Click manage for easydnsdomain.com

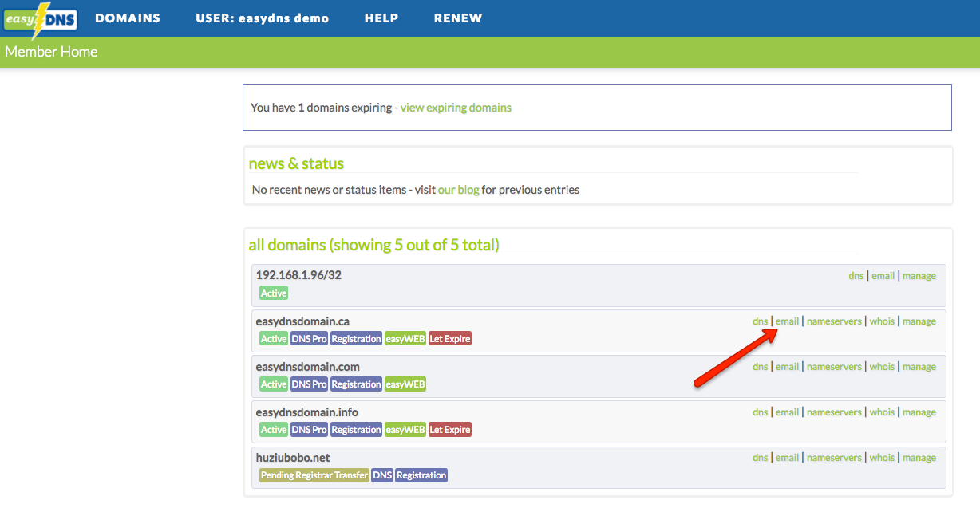coord(919,367)
